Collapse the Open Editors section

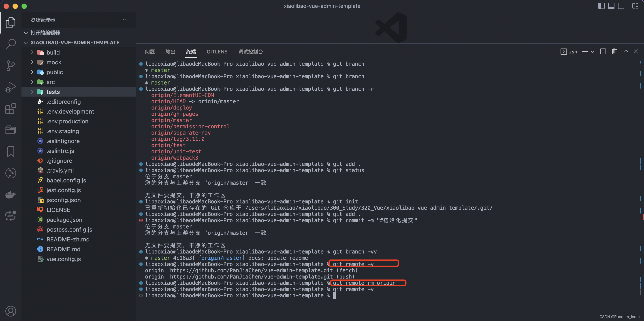tap(79, 33)
